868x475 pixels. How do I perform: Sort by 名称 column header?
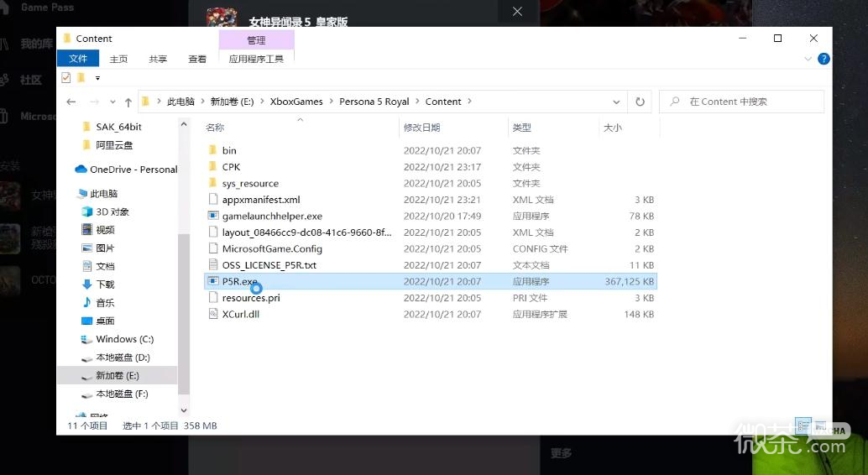[x=215, y=128]
